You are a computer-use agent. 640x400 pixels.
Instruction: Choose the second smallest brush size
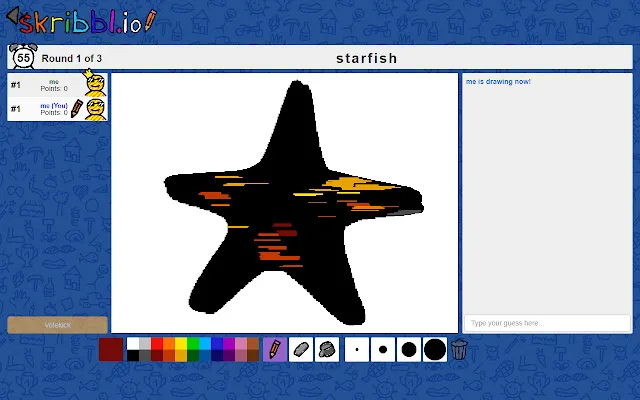click(x=382, y=349)
